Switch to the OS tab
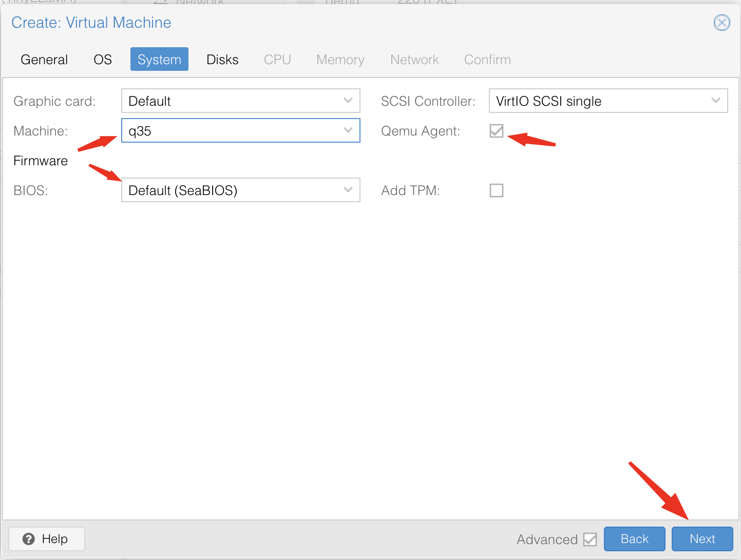 103,60
